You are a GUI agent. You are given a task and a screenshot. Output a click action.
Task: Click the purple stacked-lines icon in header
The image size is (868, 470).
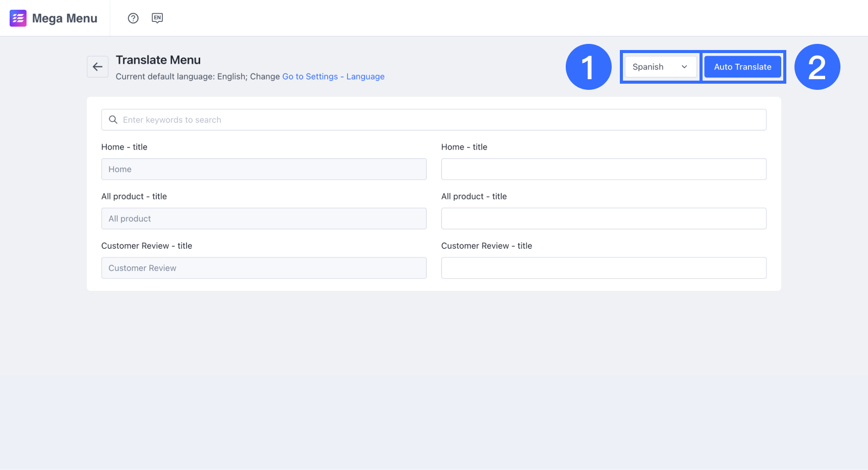point(17,18)
